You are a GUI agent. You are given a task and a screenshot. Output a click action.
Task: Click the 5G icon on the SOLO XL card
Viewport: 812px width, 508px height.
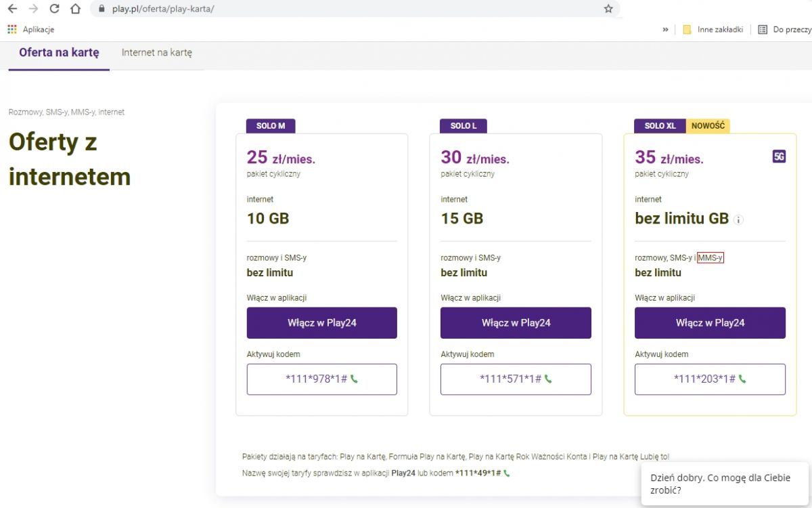(779, 157)
